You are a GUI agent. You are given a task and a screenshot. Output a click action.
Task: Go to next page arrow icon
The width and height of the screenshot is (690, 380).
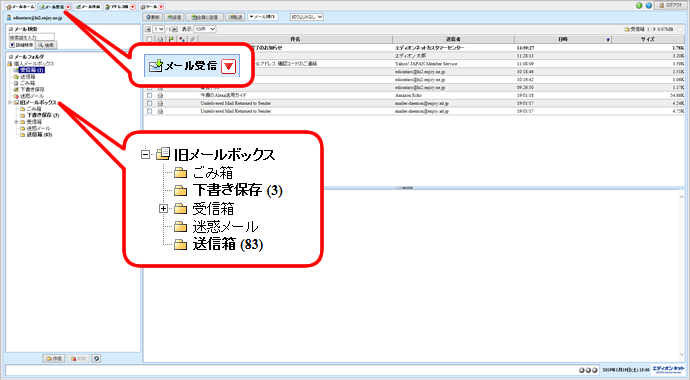[x=175, y=29]
